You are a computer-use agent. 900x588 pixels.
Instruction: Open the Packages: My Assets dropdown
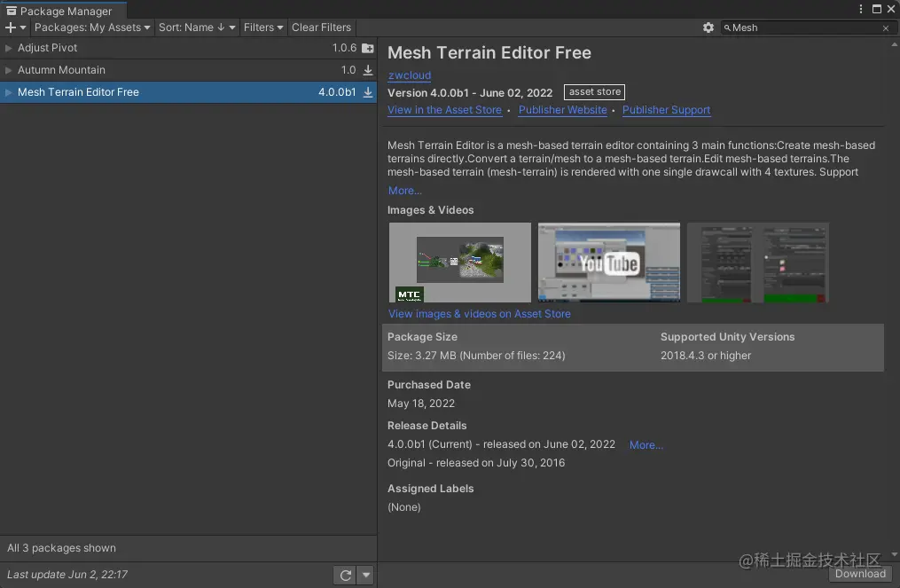pos(92,27)
